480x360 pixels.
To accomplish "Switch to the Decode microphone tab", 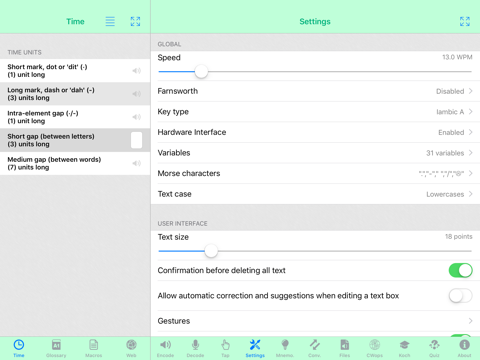I will point(195,348).
